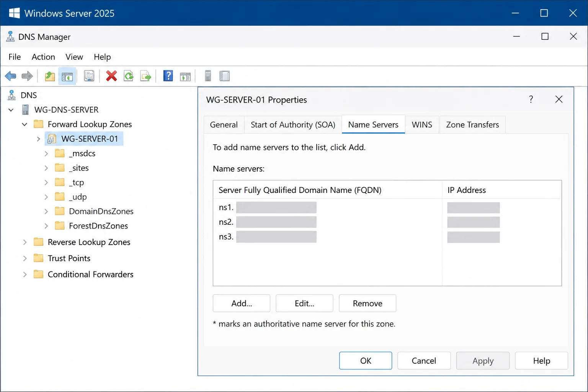The width and height of the screenshot is (588, 392).
Task: Collapse the WG-DNS-SERVER tree node
Action: pyautogui.click(x=11, y=110)
